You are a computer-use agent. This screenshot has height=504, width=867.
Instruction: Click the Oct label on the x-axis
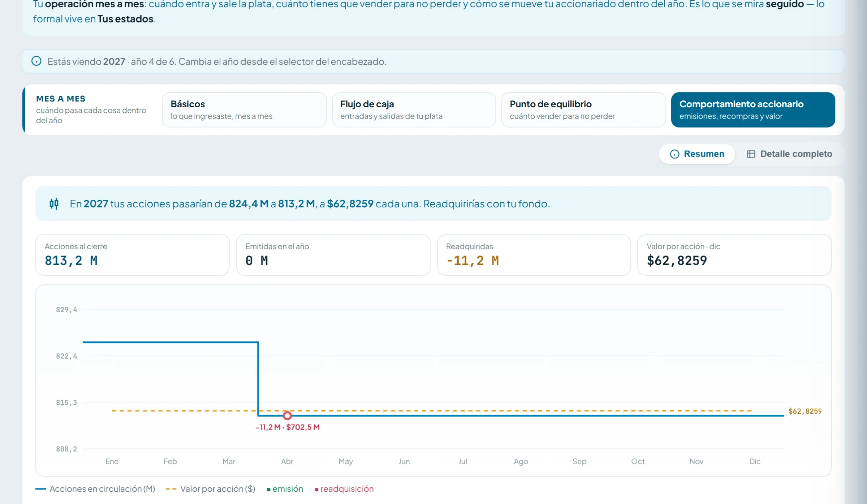click(x=638, y=461)
